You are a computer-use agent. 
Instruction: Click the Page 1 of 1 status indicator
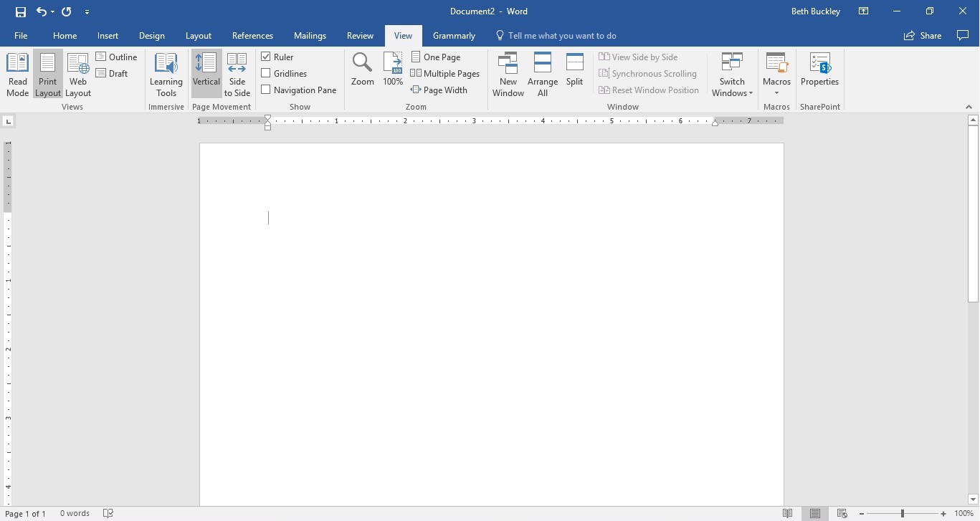25,513
